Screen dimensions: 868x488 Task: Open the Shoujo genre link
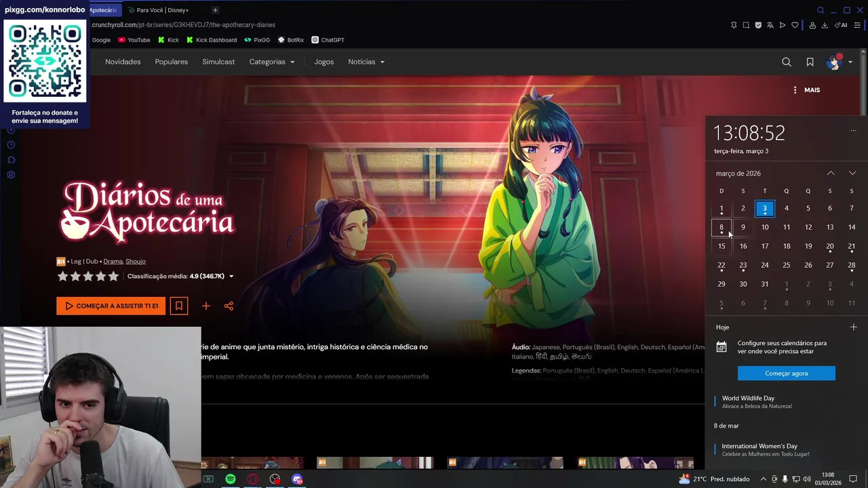[136, 261]
